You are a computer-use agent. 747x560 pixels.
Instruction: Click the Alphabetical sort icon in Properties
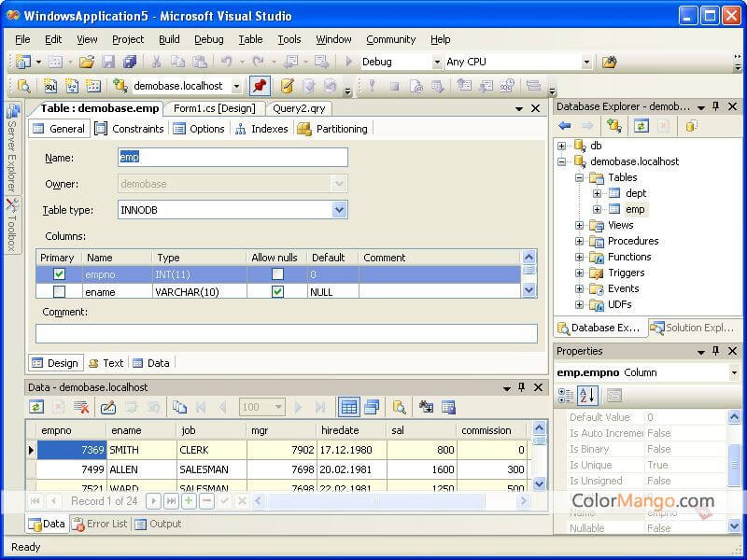[587, 395]
